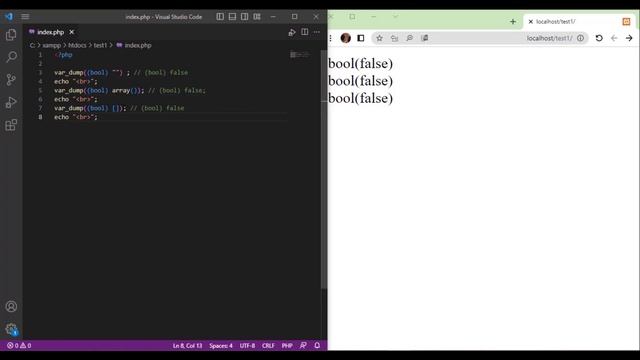Click the dark right-pointing arrow in browser toolbar
The width and height of the screenshot is (640, 360).
pyautogui.click(x=629, y=38)
